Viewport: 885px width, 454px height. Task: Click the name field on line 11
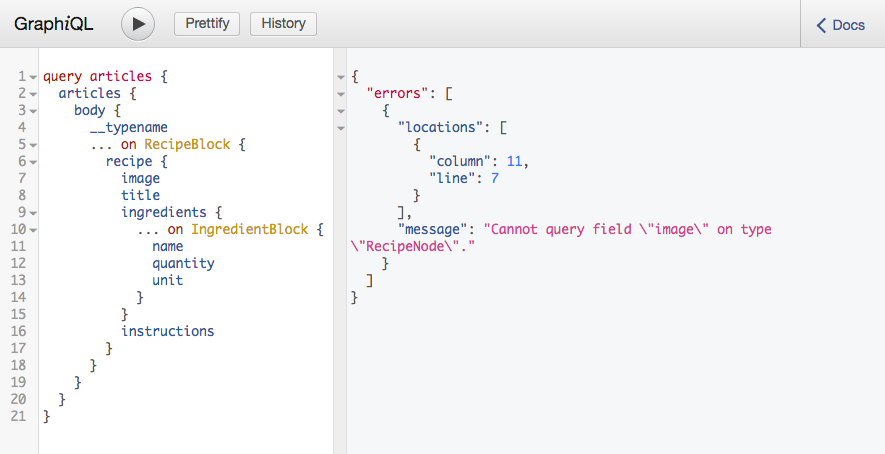[168, 246]
